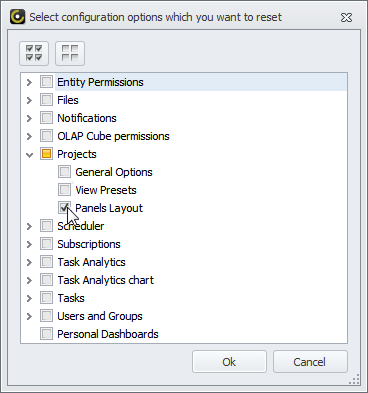This screenshot has height=393, width=368.
Task: Confirm with the Ok button
Action: [x=229, y=362]
